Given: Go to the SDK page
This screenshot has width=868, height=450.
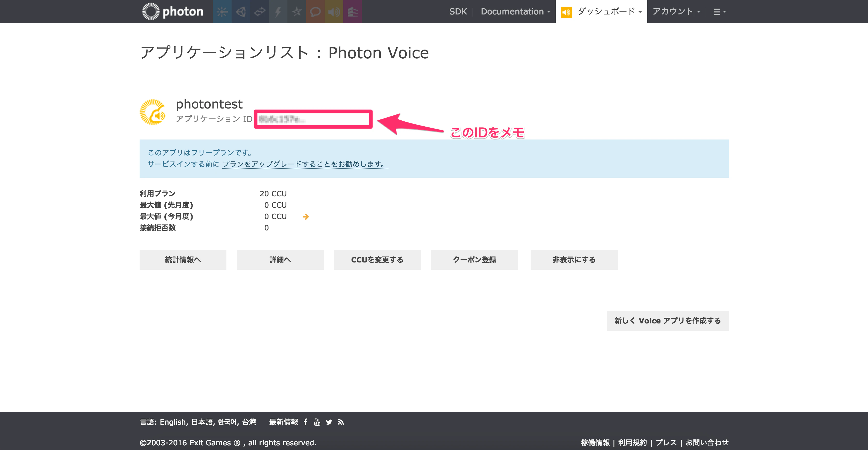Looking at the screenshot, I should 458,12.
